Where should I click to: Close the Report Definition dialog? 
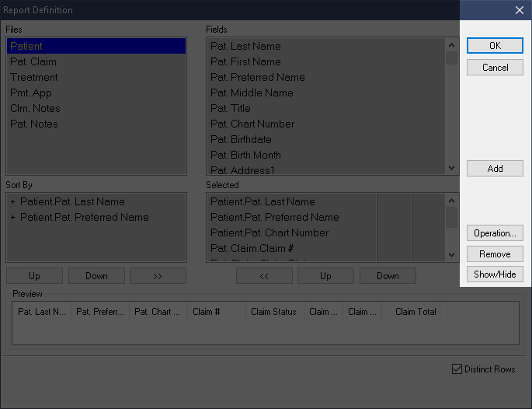[x=519, y=10]
